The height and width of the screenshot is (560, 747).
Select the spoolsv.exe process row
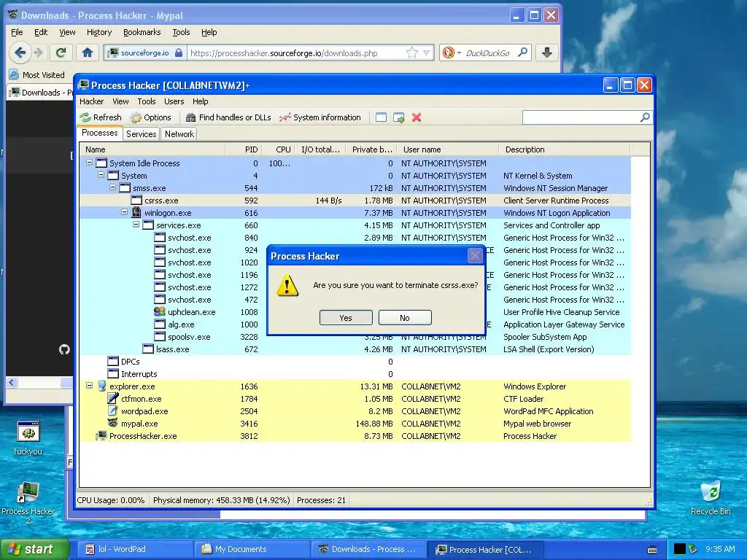tap(355, 337)
